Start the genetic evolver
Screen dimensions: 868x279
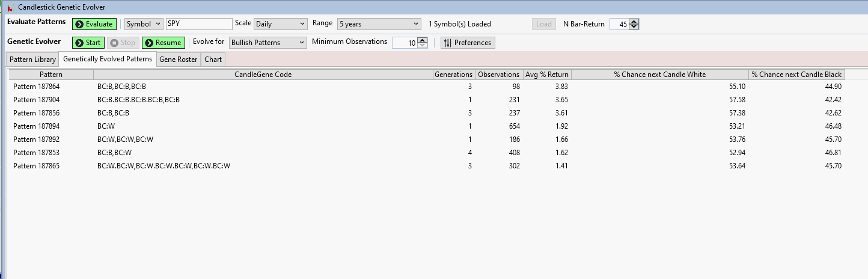88,43
